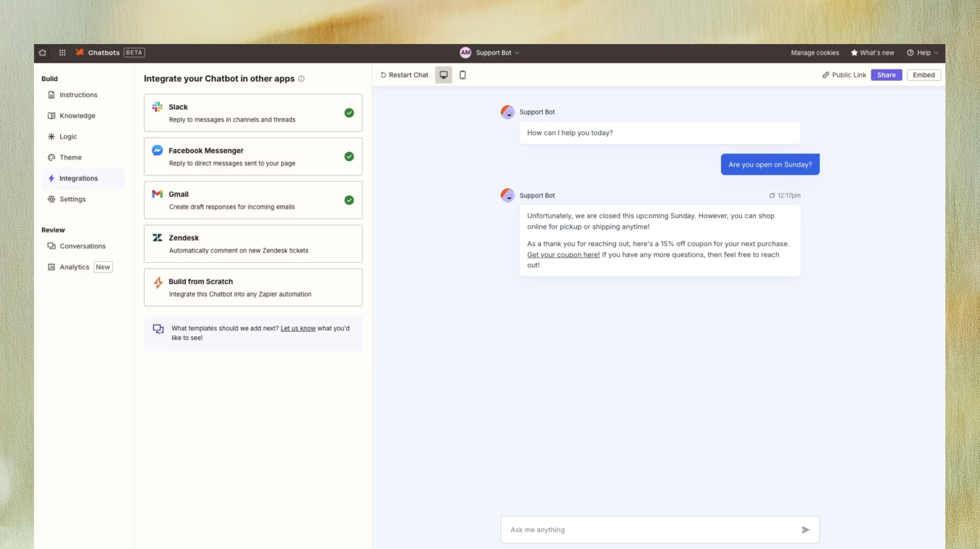The height and width of the screenshot is (549, 980).
Task: Click the Slack integration icon
Action: [157, 106]
